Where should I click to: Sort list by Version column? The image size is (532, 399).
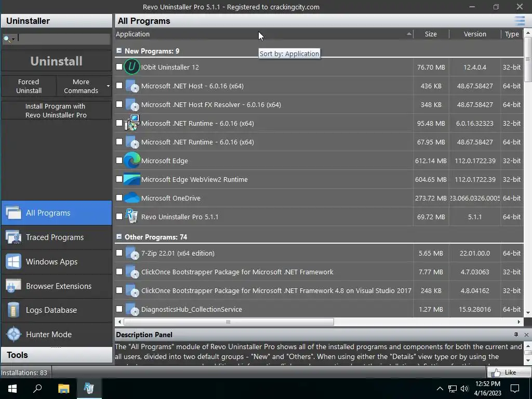tap(475, 34)
